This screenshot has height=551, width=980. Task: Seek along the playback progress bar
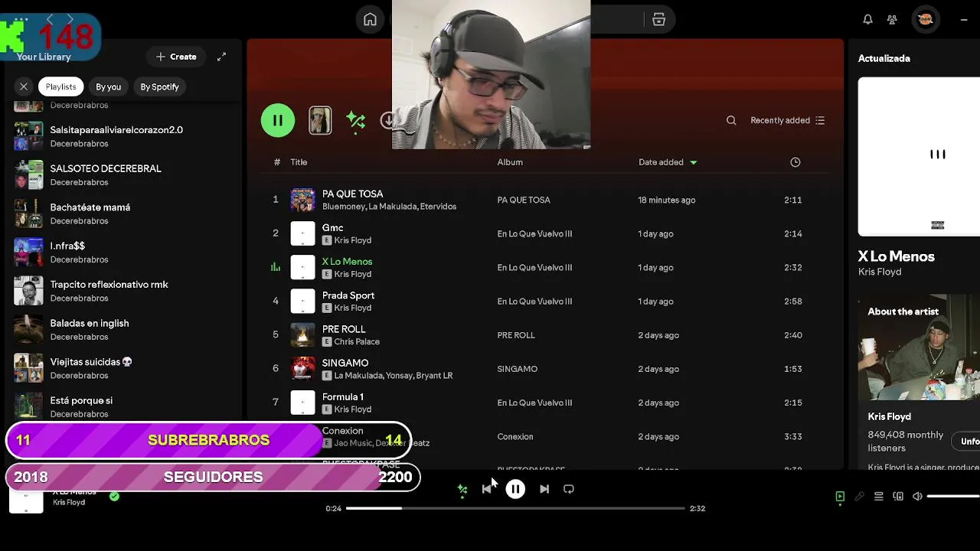tap(515, 508)
